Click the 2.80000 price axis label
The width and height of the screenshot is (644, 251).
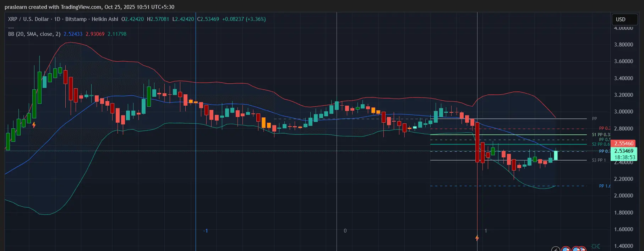pos(623,129)
